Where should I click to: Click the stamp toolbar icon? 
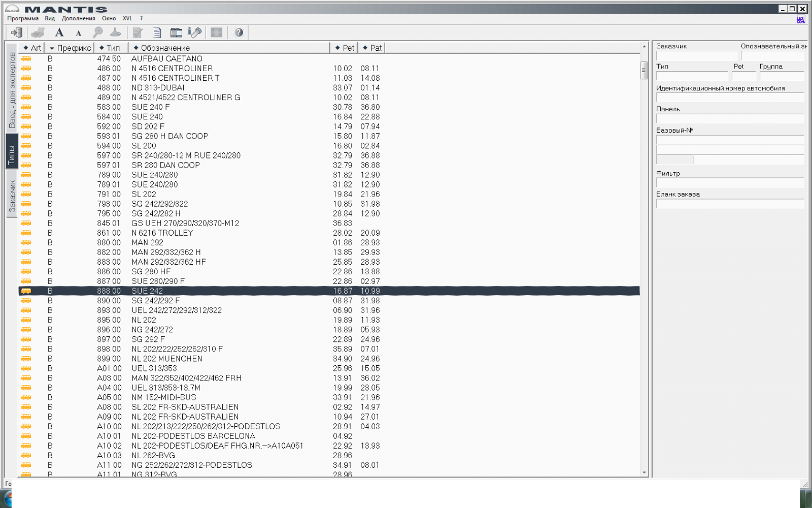[x=116, y=33]
